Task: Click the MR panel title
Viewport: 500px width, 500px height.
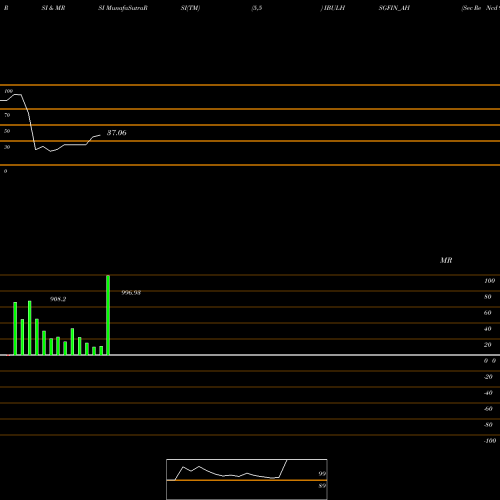Action: (446, 260)
